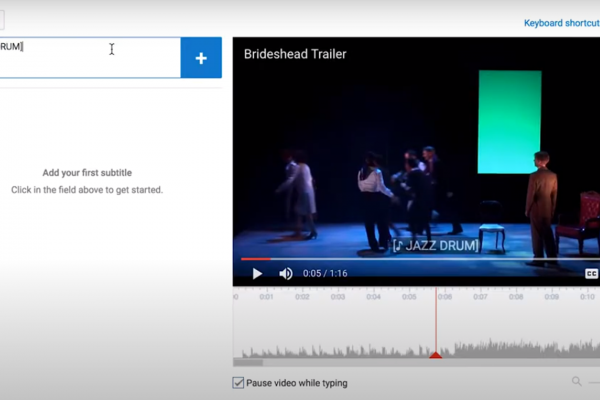
Task: Click the zoom magnifier icon below timeline
Action: tap(577, 382)
